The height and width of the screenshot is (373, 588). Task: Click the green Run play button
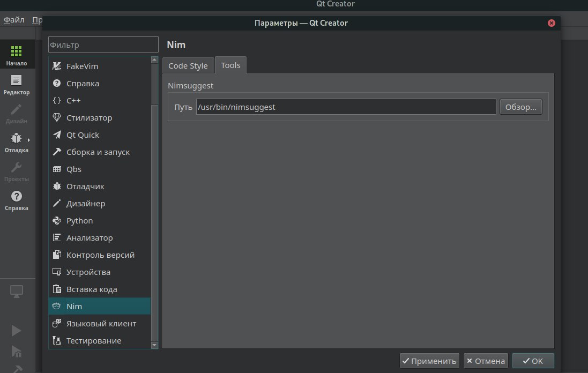click(16, 331)
